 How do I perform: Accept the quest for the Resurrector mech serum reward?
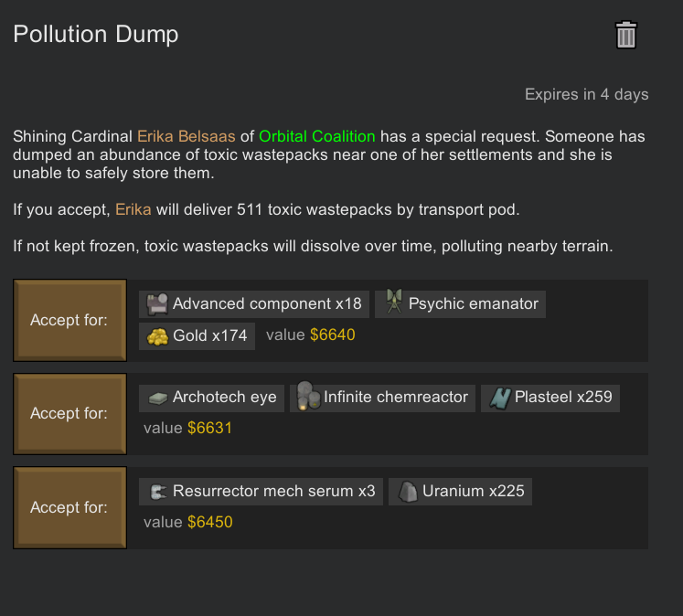(x=69, y=507)
